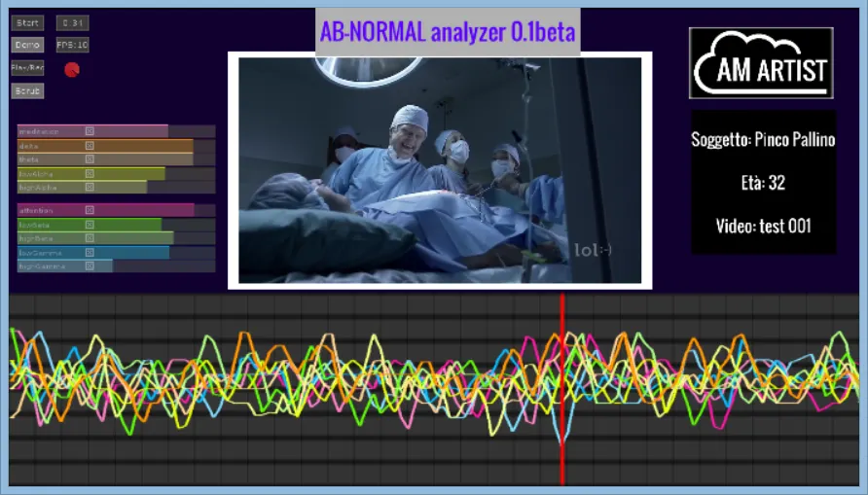Click the Scrub button

27,90
